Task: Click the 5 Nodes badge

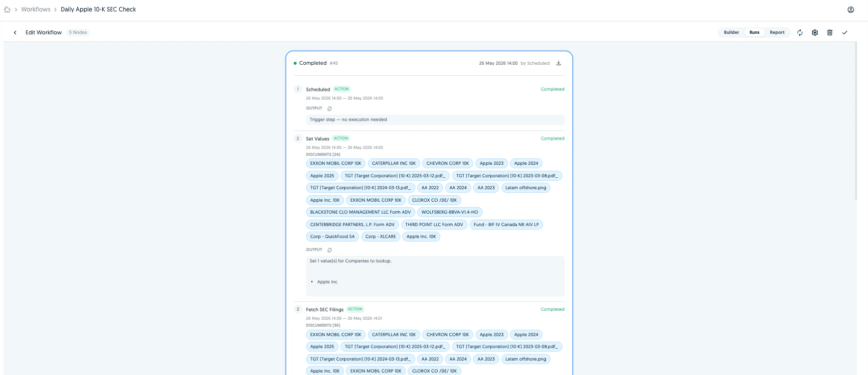Action: tap(78, 32)
